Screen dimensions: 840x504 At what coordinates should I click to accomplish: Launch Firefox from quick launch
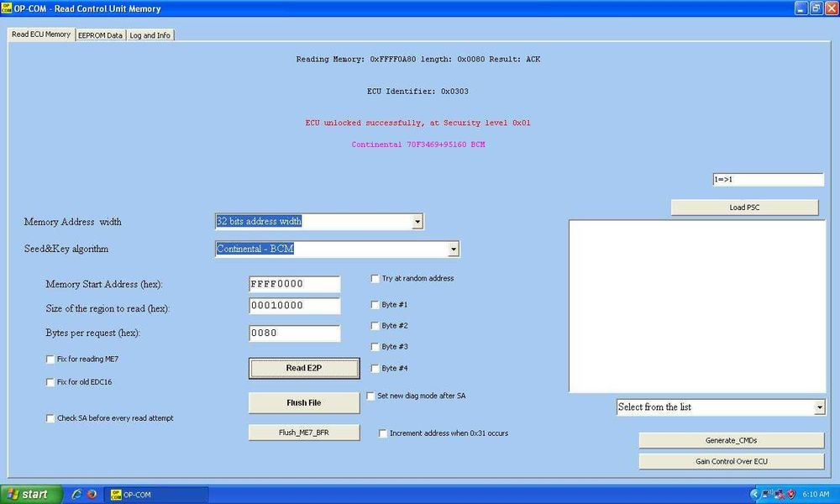(92, 494)
